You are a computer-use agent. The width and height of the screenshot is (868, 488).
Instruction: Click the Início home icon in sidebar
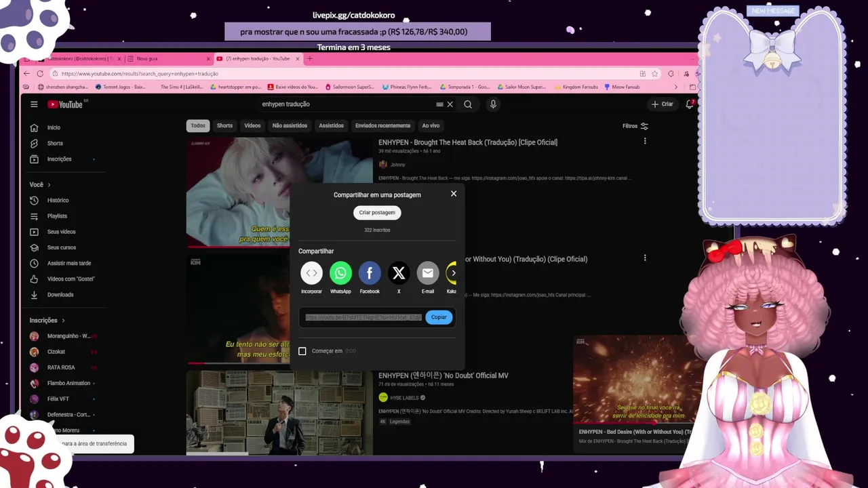pyautogui.click(x=34, y=127)
